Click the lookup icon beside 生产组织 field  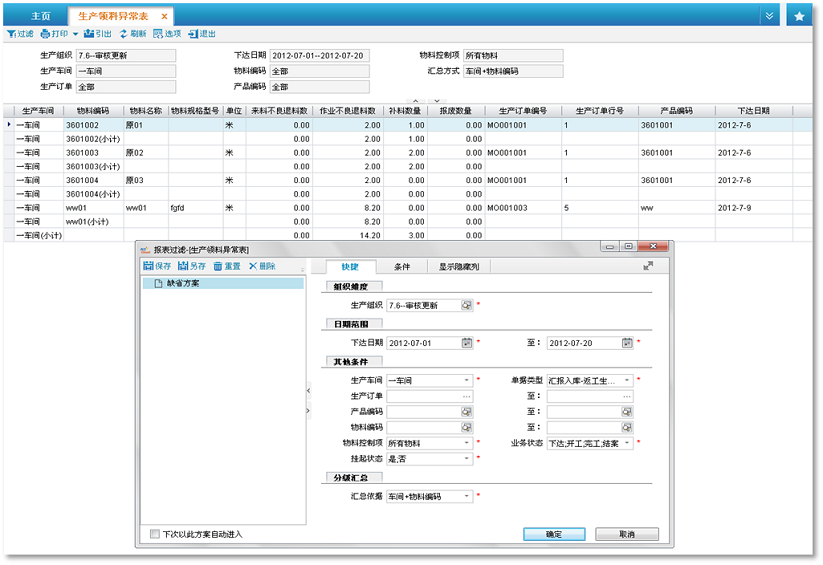coord(467,305)
